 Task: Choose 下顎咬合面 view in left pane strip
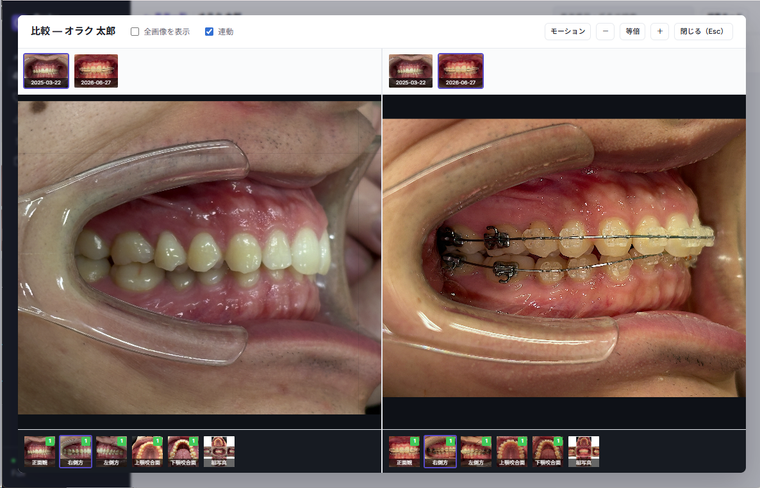coord(183,452)
